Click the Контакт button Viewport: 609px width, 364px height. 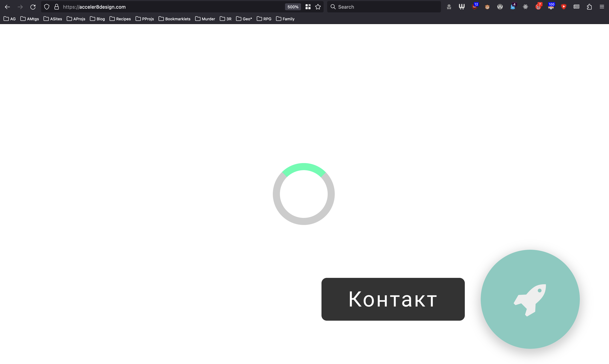(393, 299)
